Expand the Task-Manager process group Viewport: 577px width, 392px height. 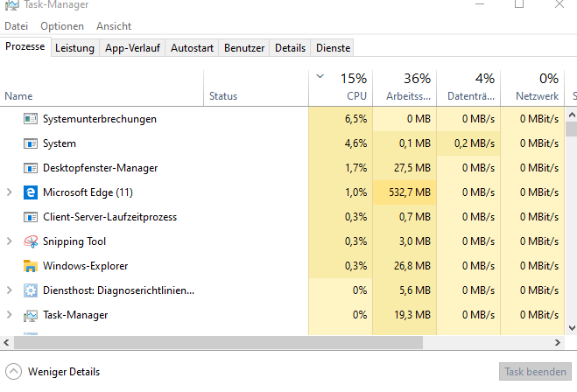(x=10, y=315)
